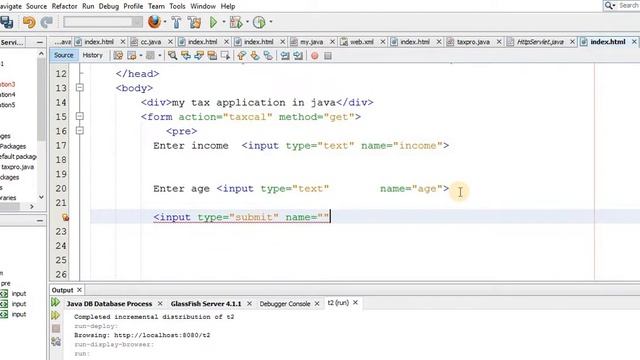Start macro recording with red dot

click(x=314, y=56)
